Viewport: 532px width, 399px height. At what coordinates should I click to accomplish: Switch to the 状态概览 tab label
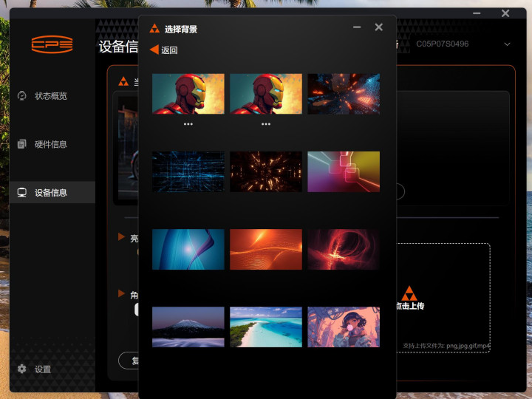coord(51,96)
